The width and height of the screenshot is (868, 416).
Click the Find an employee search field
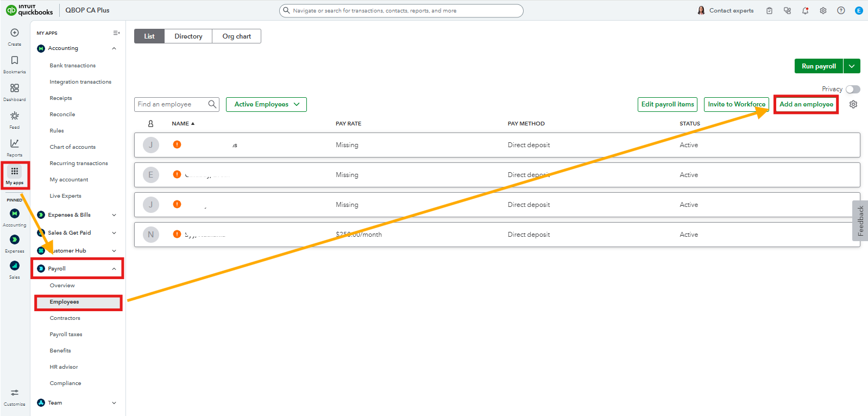click(171, 104)
